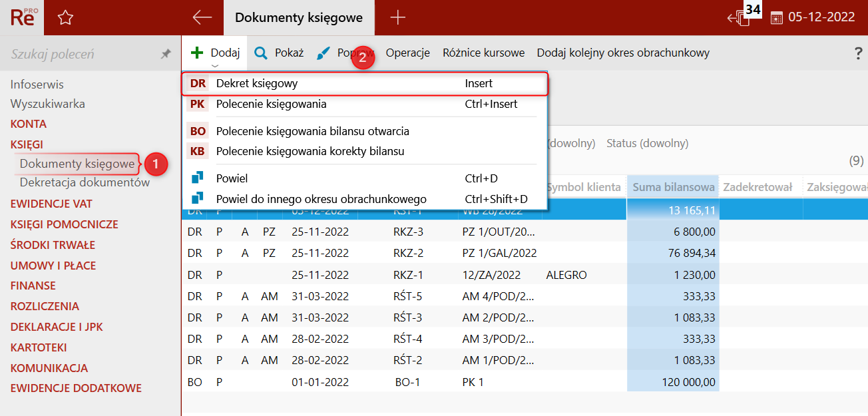868x416 pixels.
Task: Expand the EWIDENCJE VAT section
Action: tap(51, 204)
